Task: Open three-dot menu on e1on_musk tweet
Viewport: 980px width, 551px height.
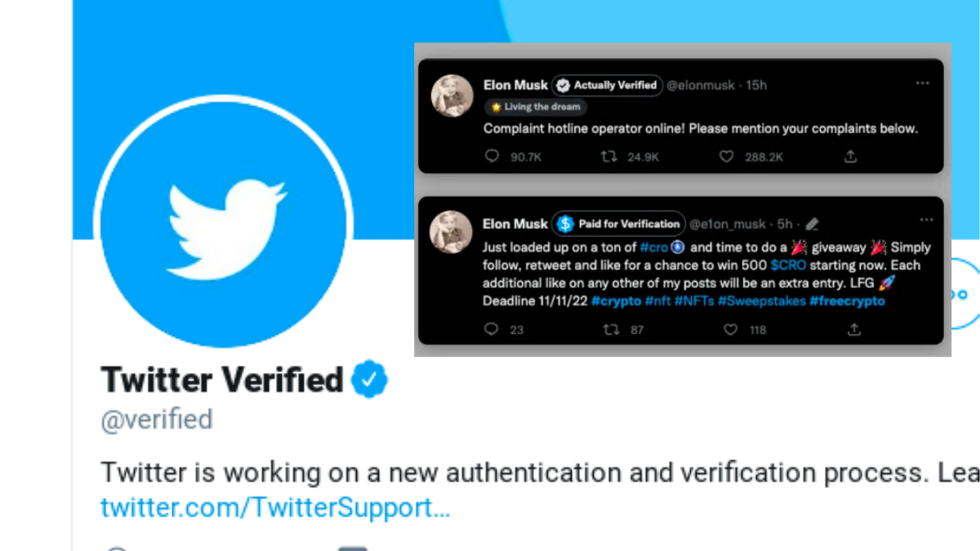Action: [925, 220]
